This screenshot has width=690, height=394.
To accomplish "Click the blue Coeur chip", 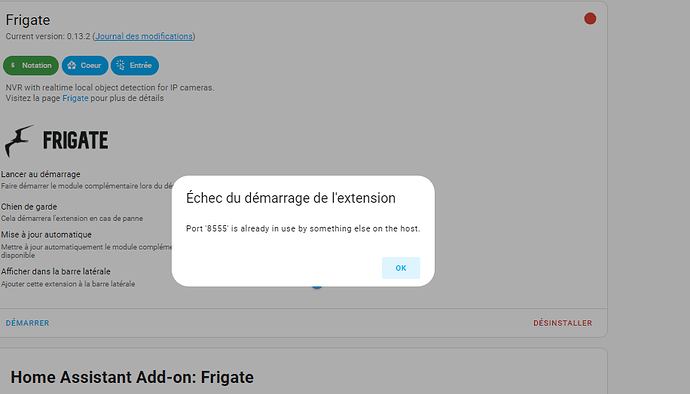I will 85,65.
